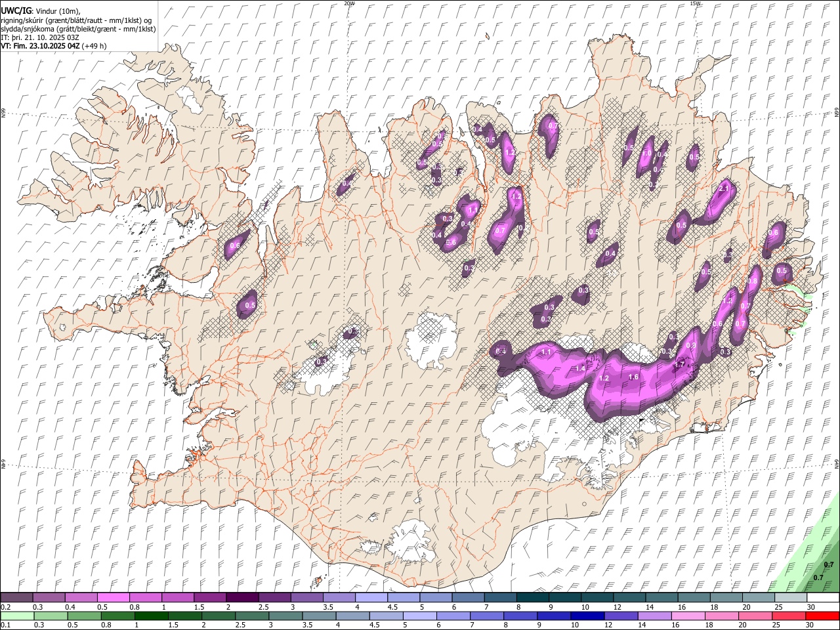Click the violet 12 swatch in the bottom legend row
This screenshot has width=840, height=630.
621,616
